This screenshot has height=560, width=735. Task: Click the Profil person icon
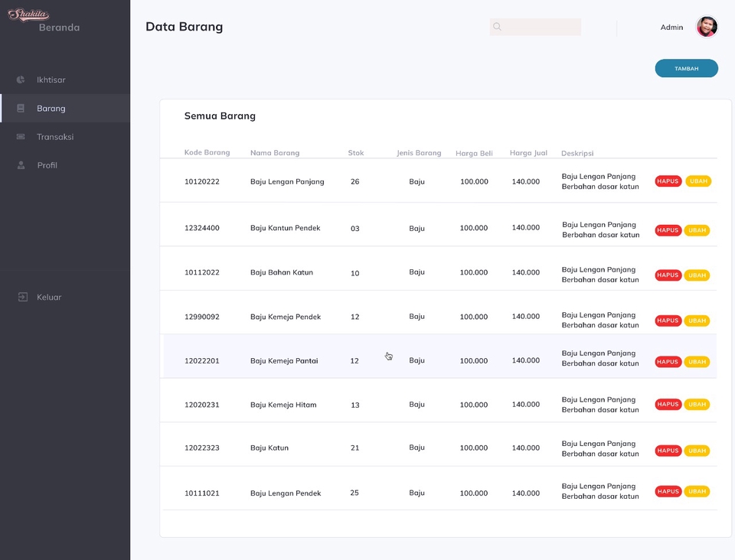point(19,165)
